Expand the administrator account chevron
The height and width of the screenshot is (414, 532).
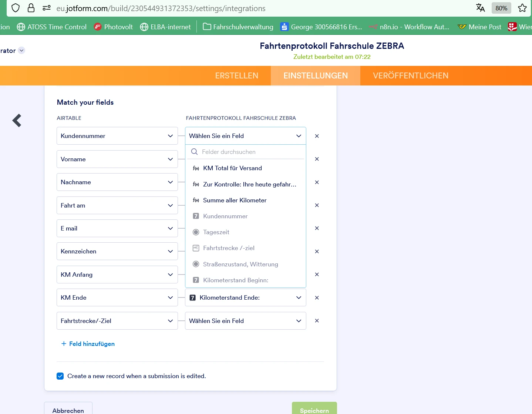[x=21, y=50]
